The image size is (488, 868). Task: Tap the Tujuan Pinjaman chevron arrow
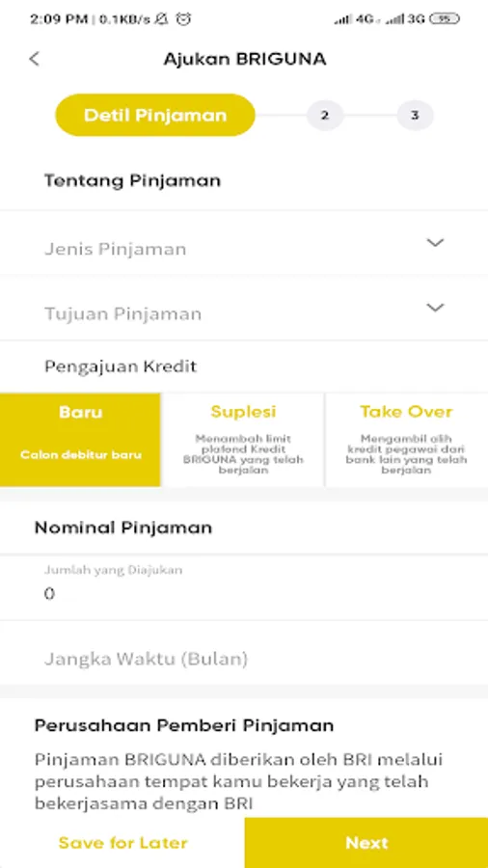[435, 308]
